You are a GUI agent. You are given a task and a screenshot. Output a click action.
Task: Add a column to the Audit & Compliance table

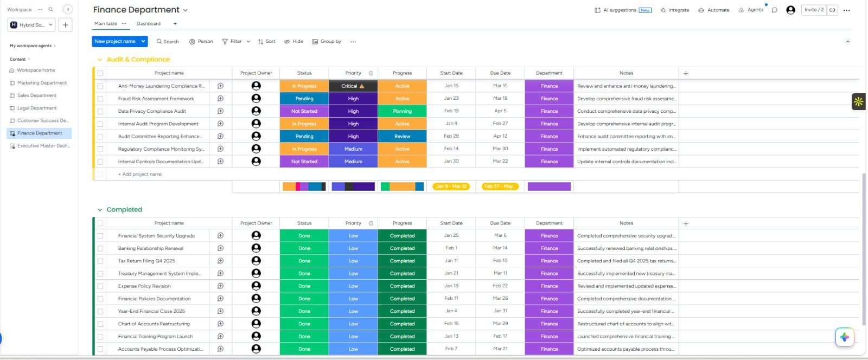coord(686,73)
